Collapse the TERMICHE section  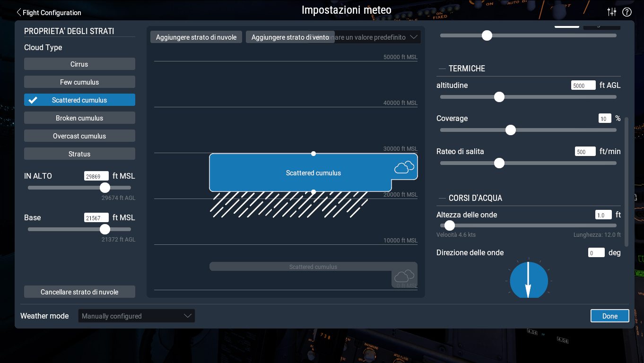442,69
